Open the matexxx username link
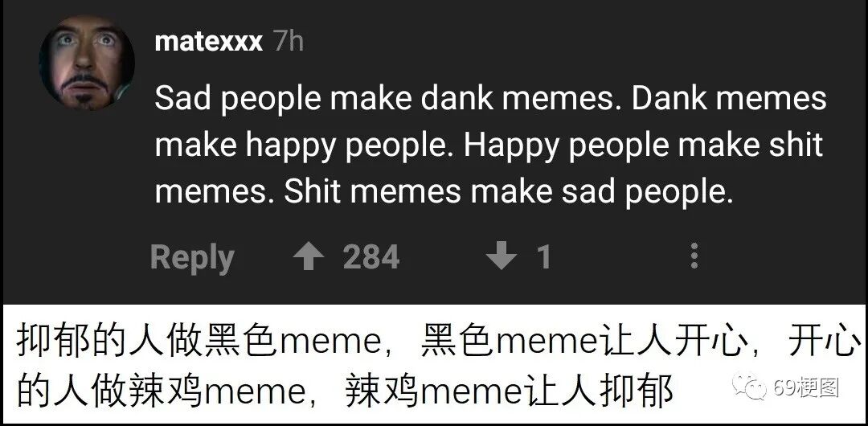 click(208, 42)
